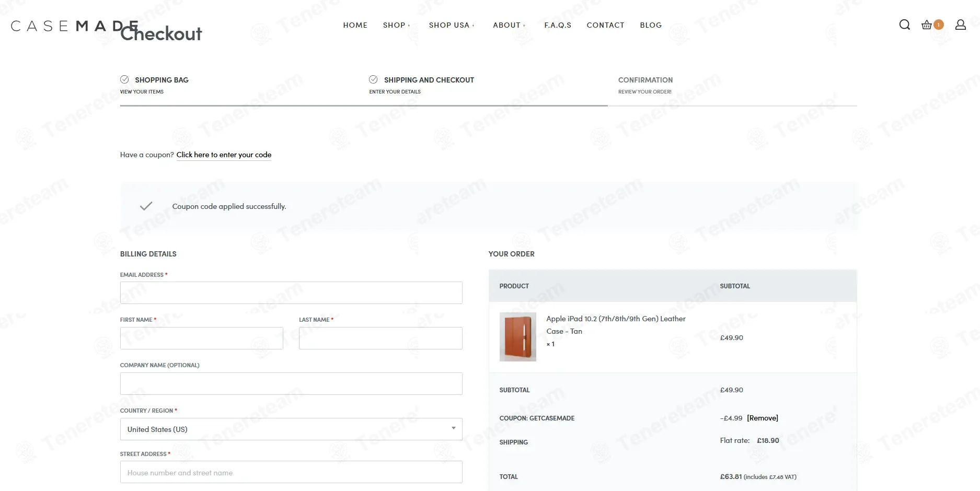The width and height of the screenshot is (980, 491).
Task: Click "Click here to enter your code" link
Action: click(224, 155)
